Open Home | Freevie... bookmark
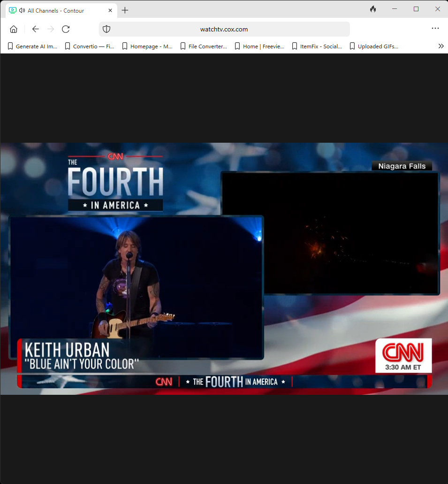Viewport: 448px width, 484px height. (x=259, y=46)
